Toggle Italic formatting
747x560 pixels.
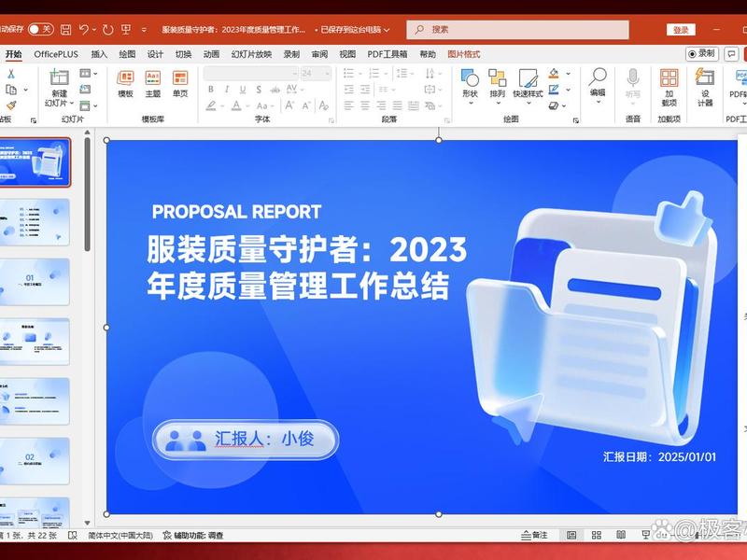coord(227,89)
